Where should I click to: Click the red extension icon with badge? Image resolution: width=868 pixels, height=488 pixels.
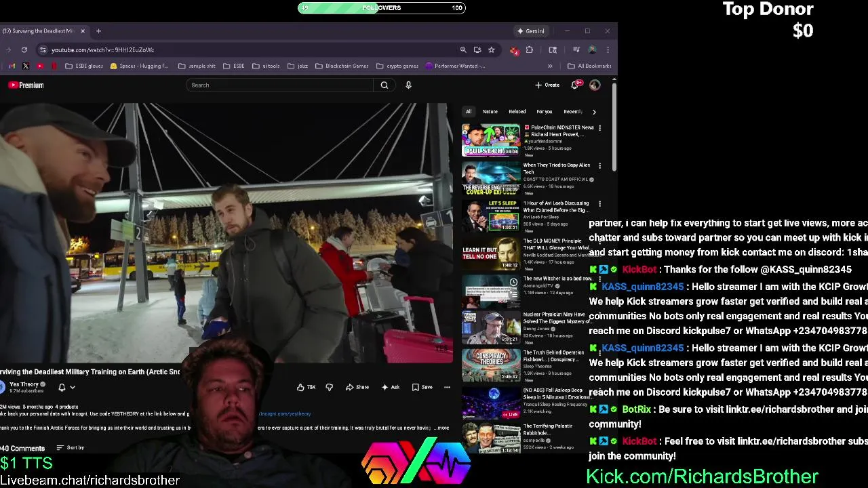pos(515,49)
